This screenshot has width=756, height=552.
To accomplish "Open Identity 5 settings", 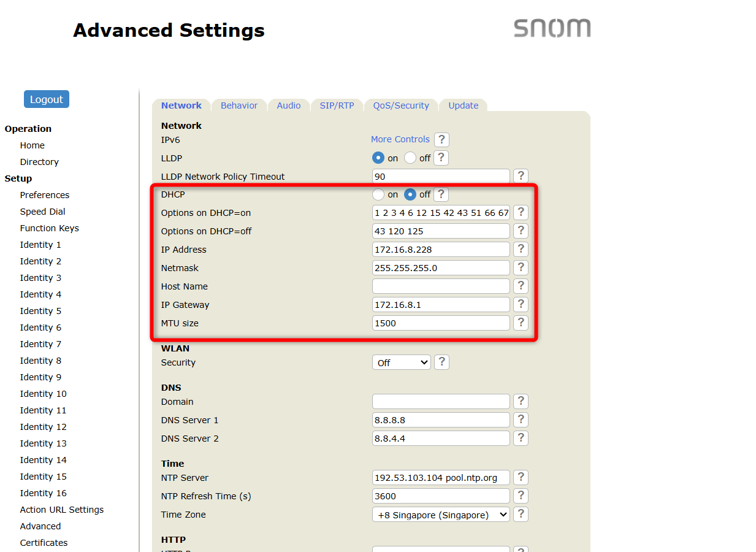I will [40, 311].
